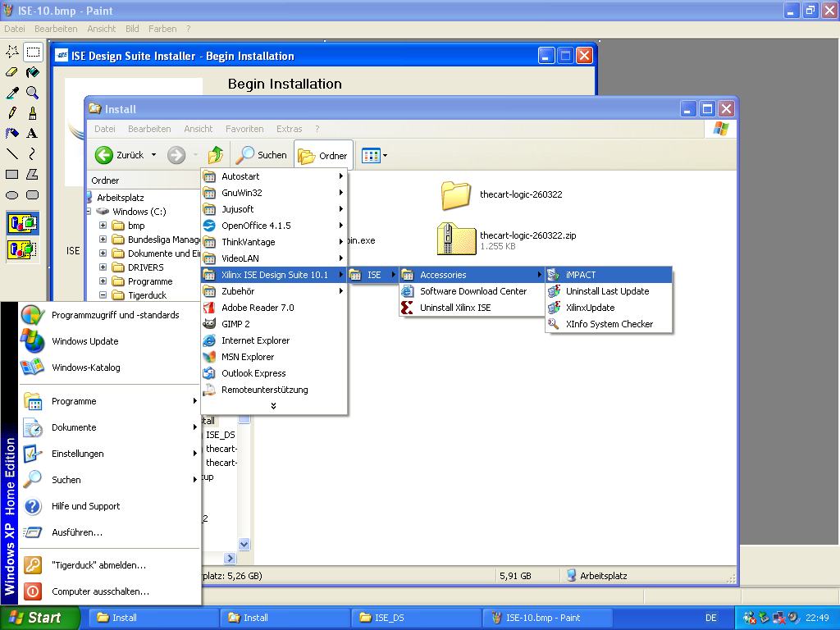Image resolution: width=840 pixels, height=630 pixels.
Task: Expand the Programme folder in tree
Action: 103,281
